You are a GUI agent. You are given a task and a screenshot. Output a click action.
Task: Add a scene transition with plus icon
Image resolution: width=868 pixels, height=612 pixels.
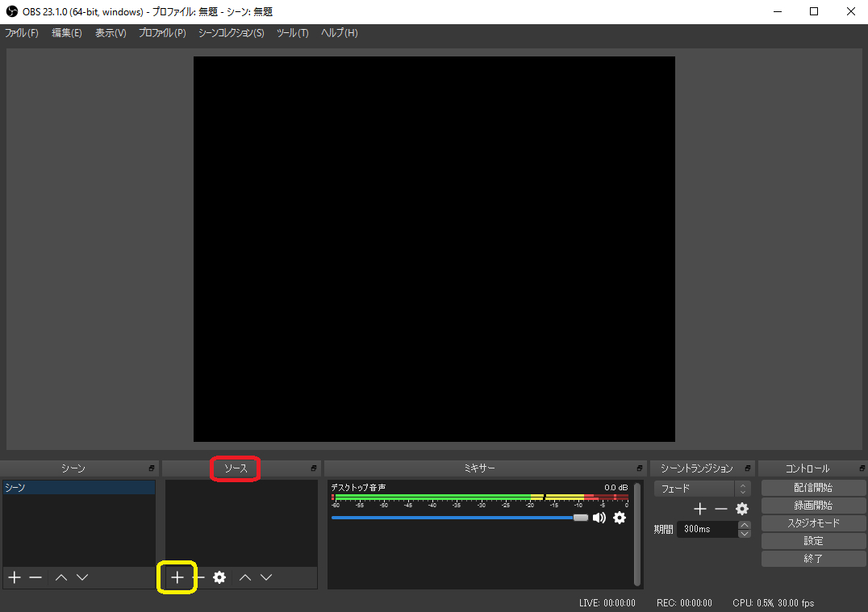(x=700, y=509)
